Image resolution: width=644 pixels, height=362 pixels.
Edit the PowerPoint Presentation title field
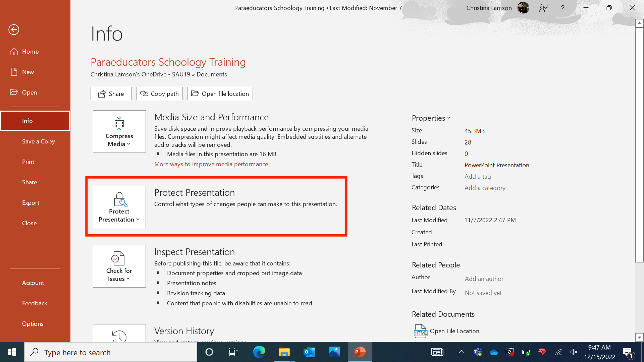[x=497, y=165]
